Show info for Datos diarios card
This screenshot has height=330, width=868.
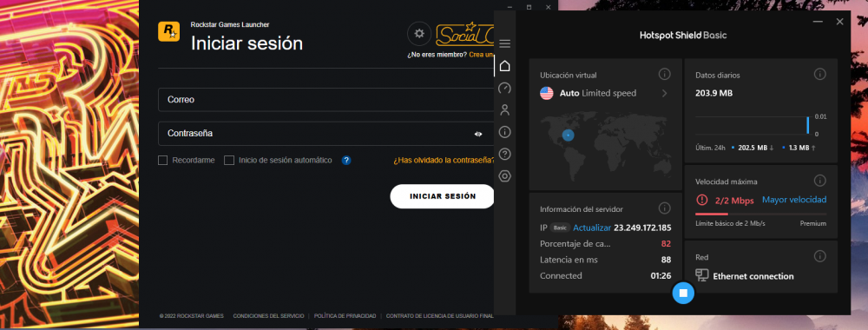point(820,74)
